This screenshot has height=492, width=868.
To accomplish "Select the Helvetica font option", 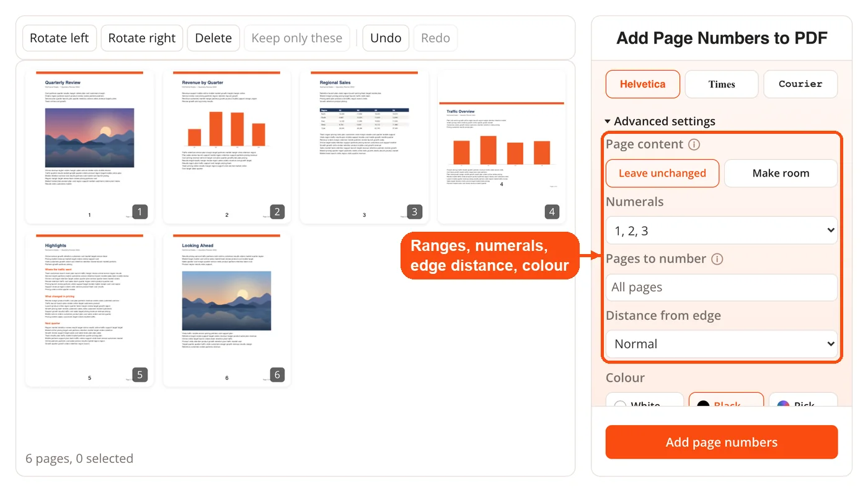I will pos(642,84).
